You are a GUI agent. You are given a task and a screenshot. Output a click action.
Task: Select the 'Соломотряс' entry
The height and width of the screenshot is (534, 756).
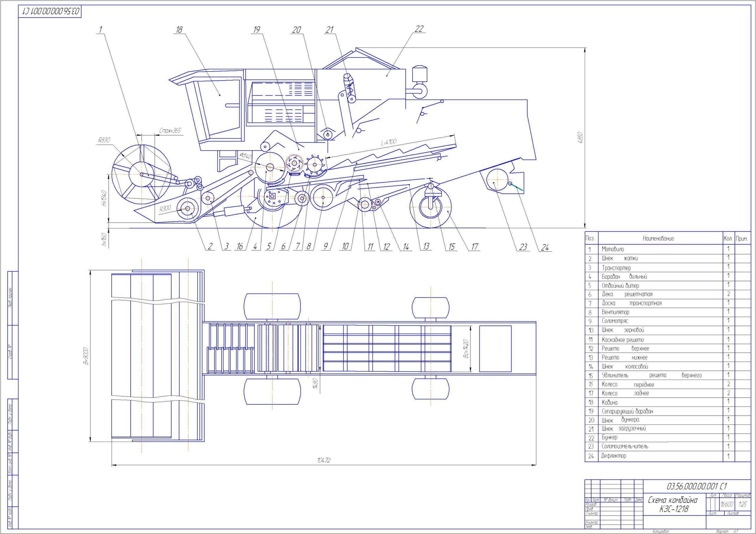668,321
